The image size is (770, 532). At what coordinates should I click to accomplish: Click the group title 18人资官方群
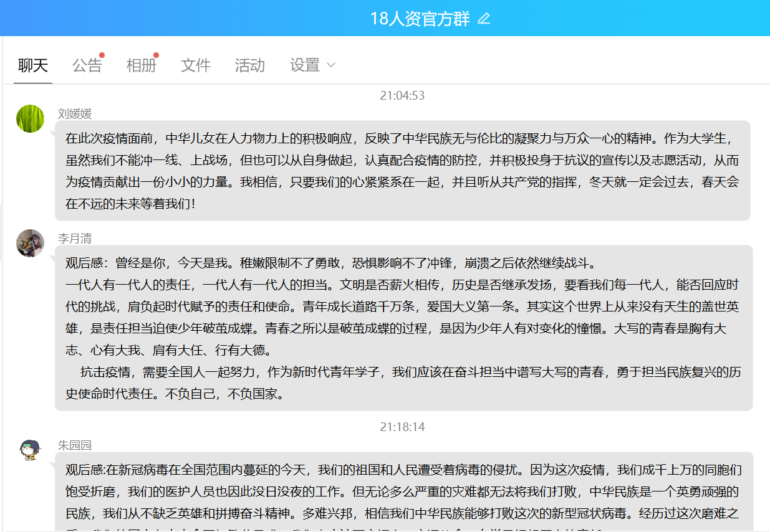point(420,19)
